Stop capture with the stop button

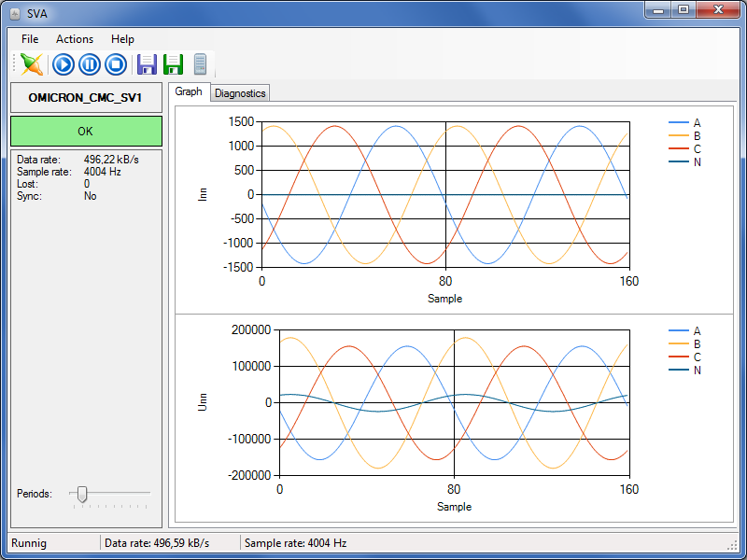coord(115,64)
